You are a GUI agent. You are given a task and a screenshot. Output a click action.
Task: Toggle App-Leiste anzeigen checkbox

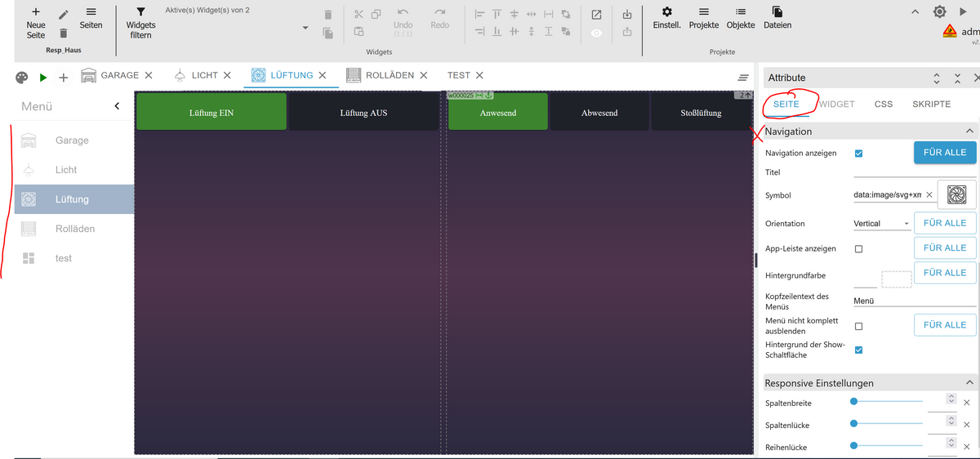(x=858, y=248)
